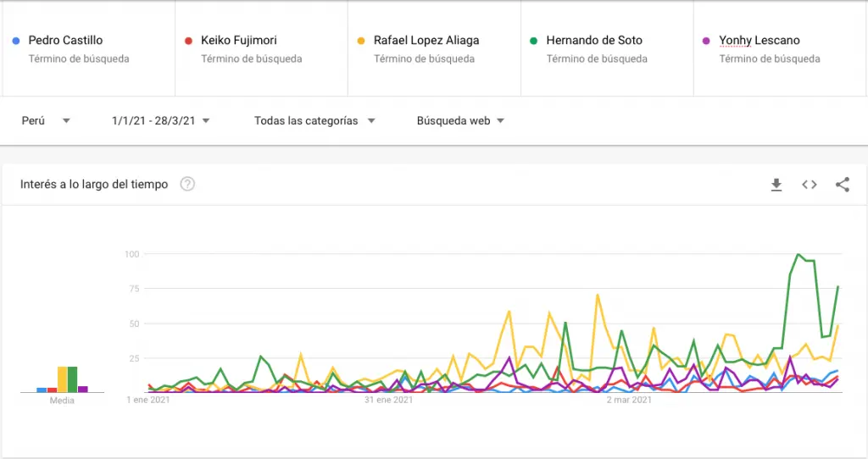This screenshot has width=868, height=459.
Task: Click the green peak at 100 on the chart
Action: point(798,255)
